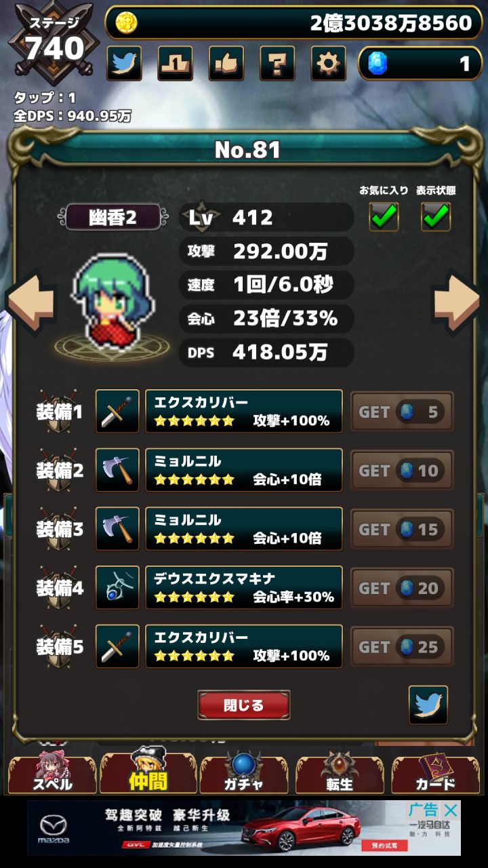Image resolution: width=488 pixels, height=868 pixels.
Task: Open help via the question mark icon
Action: [277, 64]
